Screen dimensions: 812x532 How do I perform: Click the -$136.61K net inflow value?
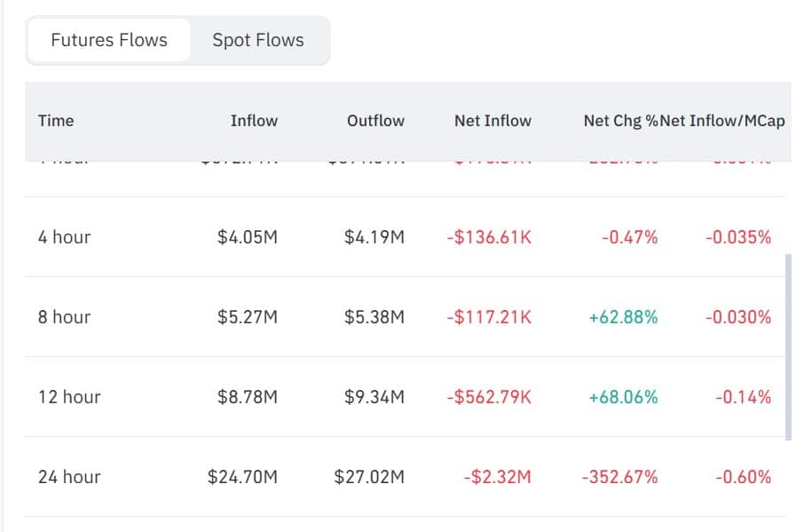(x=489, y=237)
